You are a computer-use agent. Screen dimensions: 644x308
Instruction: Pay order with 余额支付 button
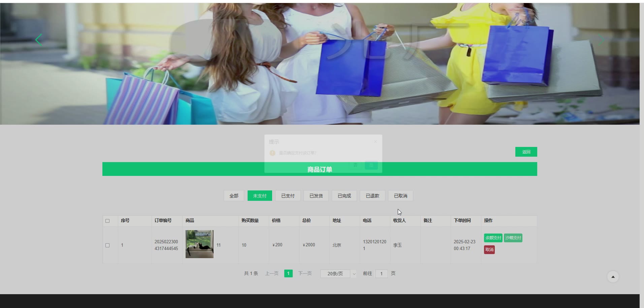pyautogui.click(x=493, y=238)
